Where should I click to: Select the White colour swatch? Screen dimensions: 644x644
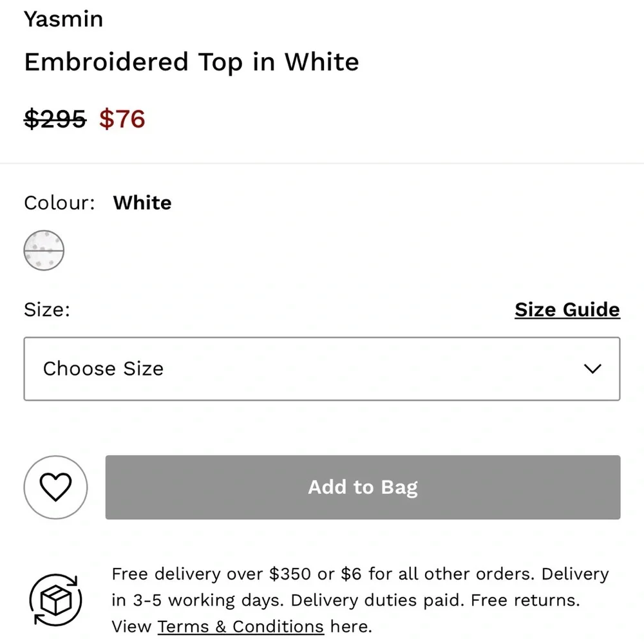[x=44, y=251]
